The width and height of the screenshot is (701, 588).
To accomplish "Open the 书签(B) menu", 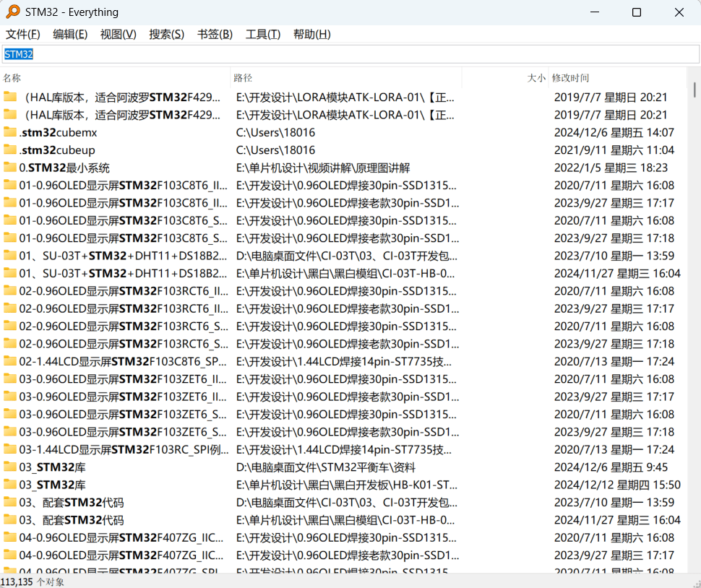I will 215,34.
